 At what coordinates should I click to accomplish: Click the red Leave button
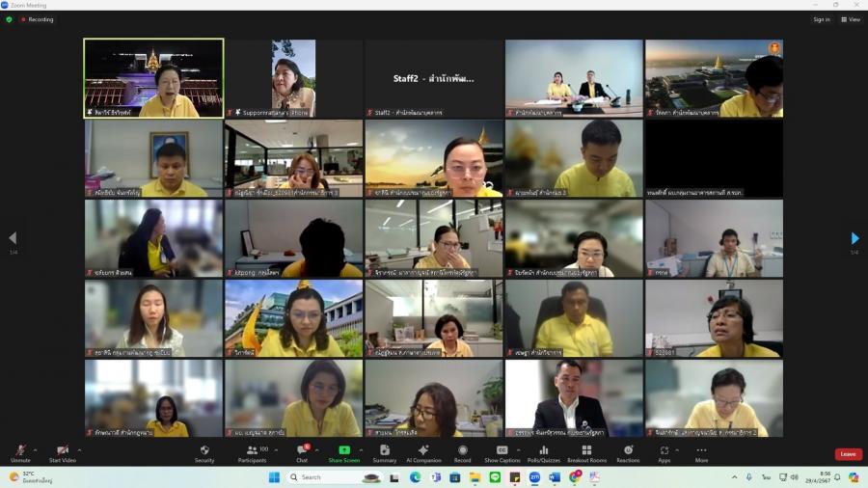click(848, 454)
